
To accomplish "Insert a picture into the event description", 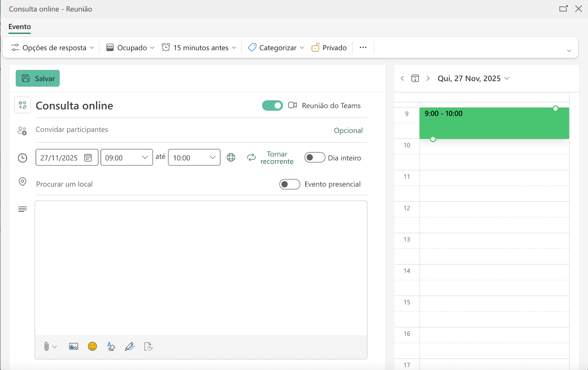I will click(73, 346).
